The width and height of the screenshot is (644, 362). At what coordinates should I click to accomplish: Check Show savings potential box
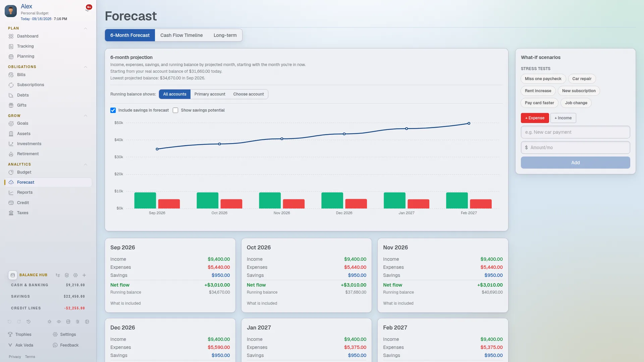click(x=175, y=110)
